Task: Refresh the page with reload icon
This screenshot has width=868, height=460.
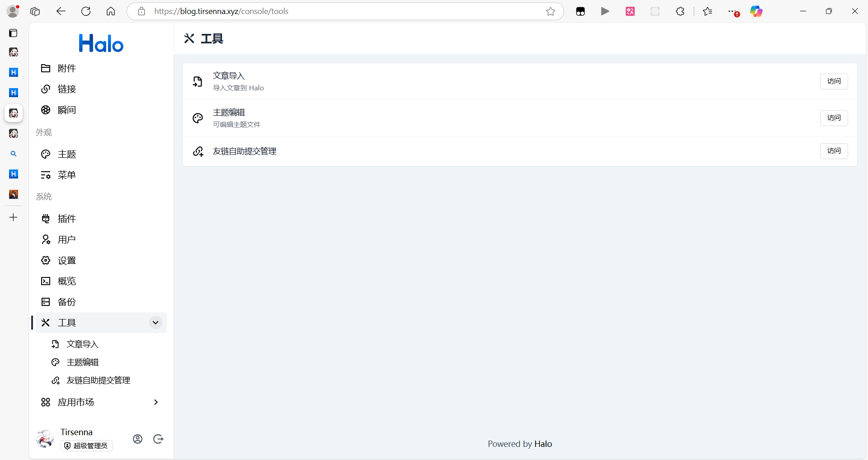Action: coord(86,11)
